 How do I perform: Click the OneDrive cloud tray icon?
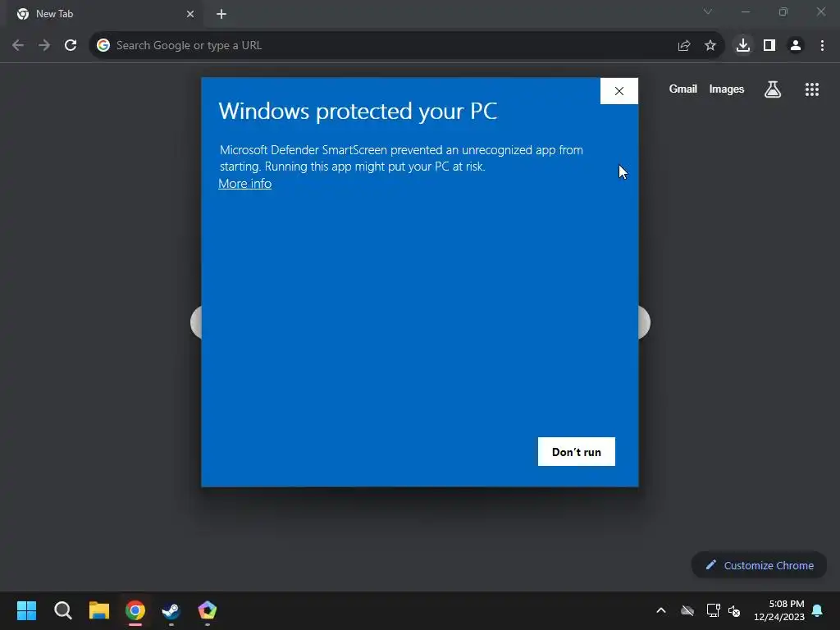[x=687, y=610]
